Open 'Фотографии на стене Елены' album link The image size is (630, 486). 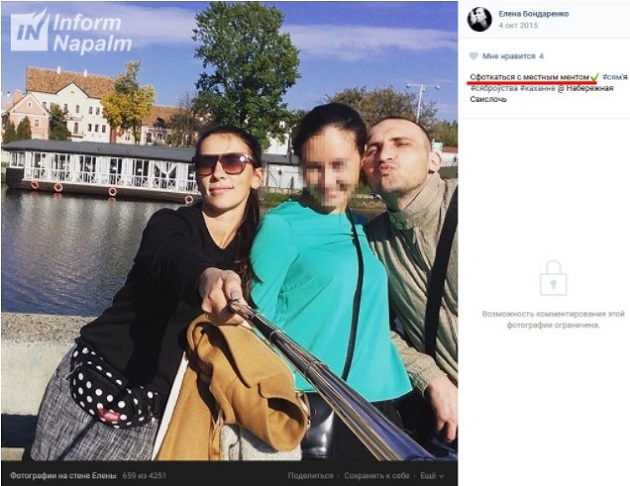(63, 476)
